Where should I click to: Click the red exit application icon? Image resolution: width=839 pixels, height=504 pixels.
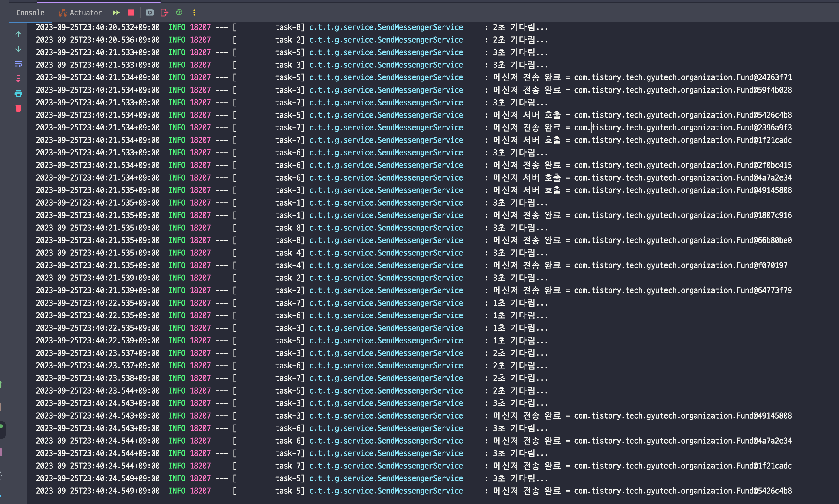click(x=164, y=13)
